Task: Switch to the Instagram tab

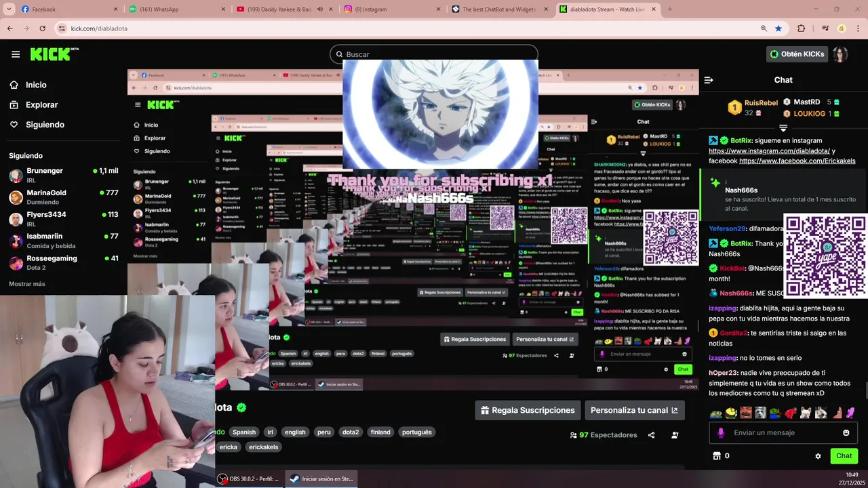Action: point(393,9)
